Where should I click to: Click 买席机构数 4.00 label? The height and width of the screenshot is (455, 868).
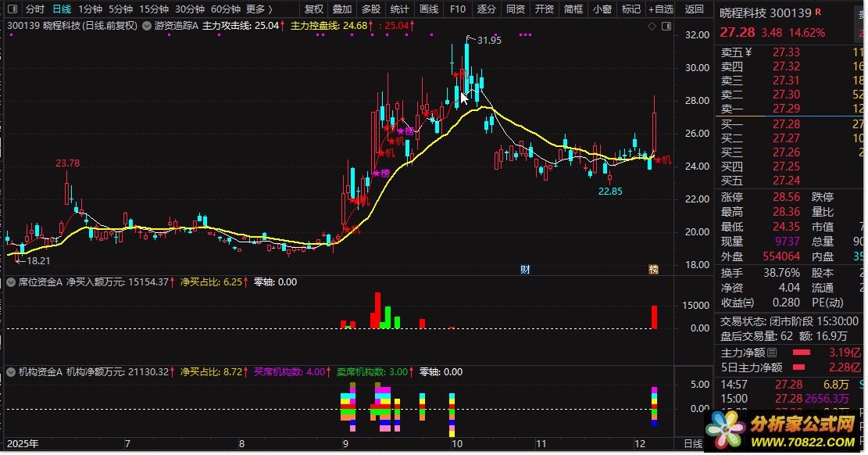[290, 372]
